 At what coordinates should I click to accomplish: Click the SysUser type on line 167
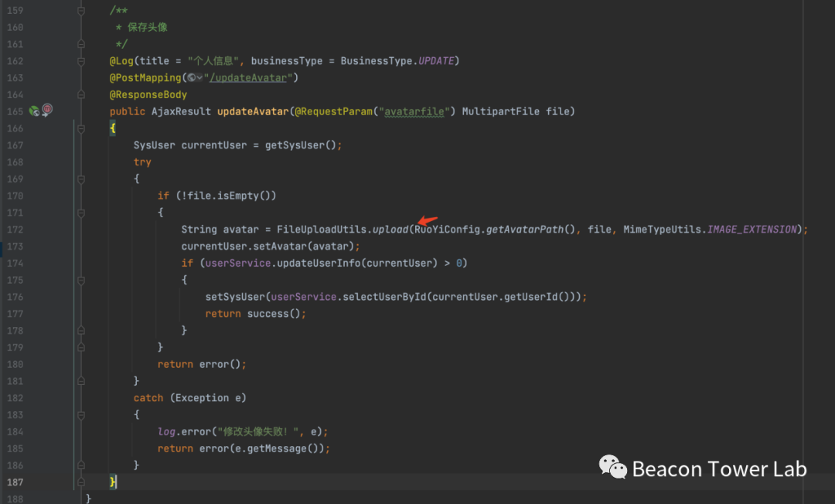click(155, 145)
